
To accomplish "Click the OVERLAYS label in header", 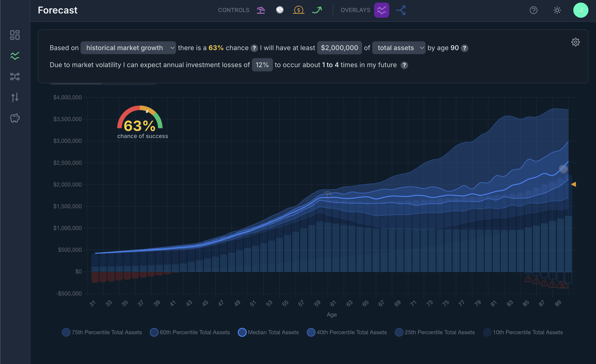I will coord(355,10).
